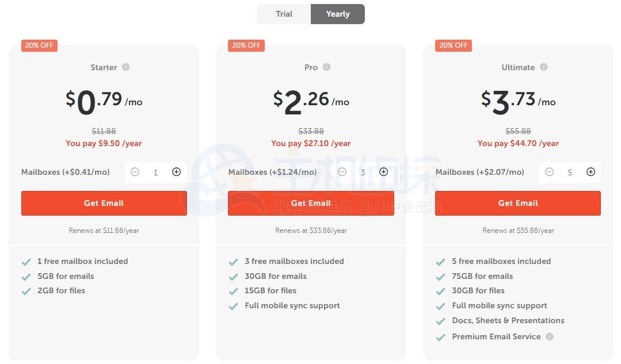
Task: Reduce Pro mailbox count with minus
Action: [x=342, y=172]
